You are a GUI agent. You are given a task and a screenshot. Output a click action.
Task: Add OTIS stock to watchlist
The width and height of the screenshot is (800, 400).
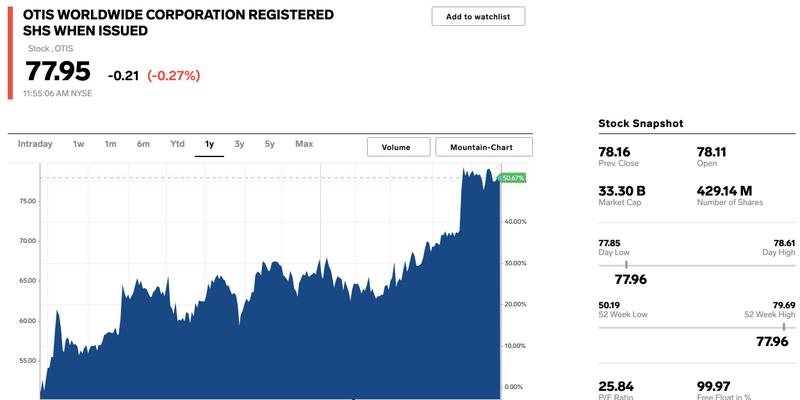coord(478,16)
